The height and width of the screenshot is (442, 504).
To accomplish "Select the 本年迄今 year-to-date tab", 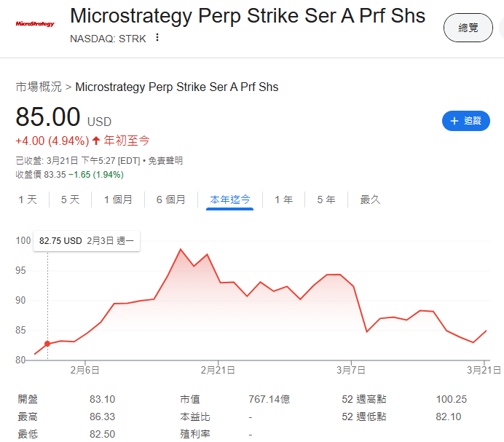I will coord(230,200).
